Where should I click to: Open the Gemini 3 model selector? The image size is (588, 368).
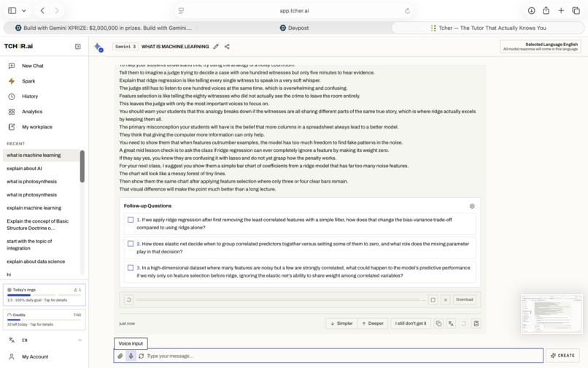click(125, 47)
